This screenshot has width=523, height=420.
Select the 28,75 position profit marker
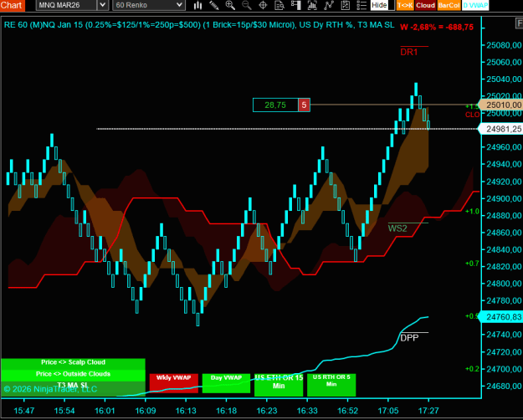[x=275, y=105]
